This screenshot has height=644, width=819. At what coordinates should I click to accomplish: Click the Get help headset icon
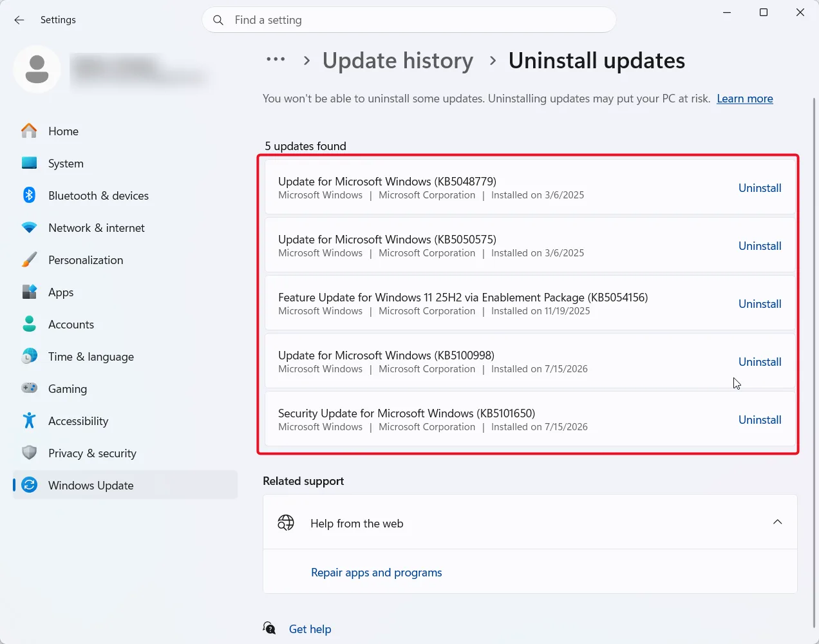270,628
